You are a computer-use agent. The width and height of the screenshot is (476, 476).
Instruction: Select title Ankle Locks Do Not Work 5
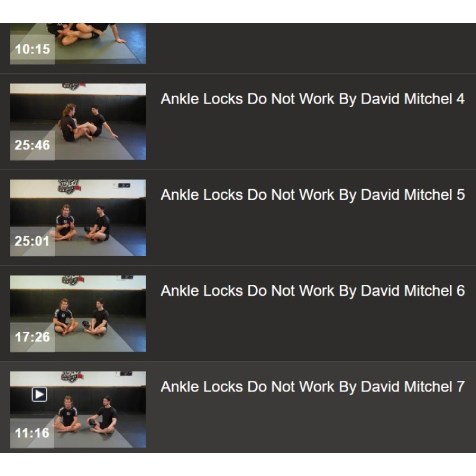(313, 195)
